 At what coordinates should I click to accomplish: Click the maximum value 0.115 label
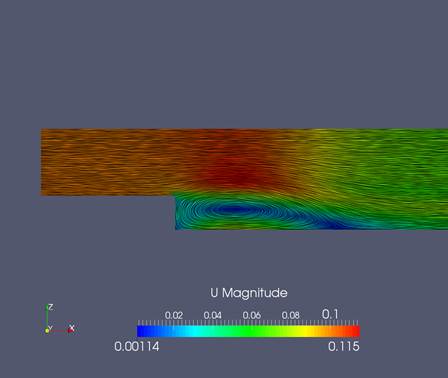(344, 346)
